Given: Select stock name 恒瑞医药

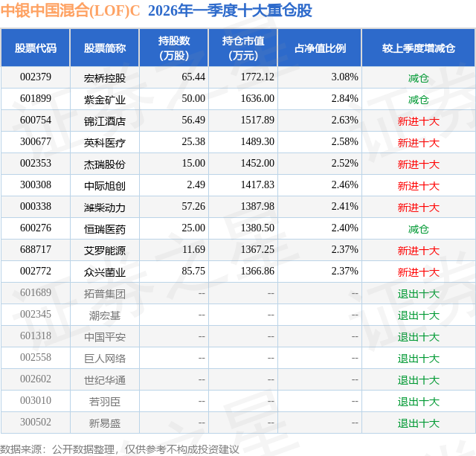Looking at the screenshot, I should (105, 229).
